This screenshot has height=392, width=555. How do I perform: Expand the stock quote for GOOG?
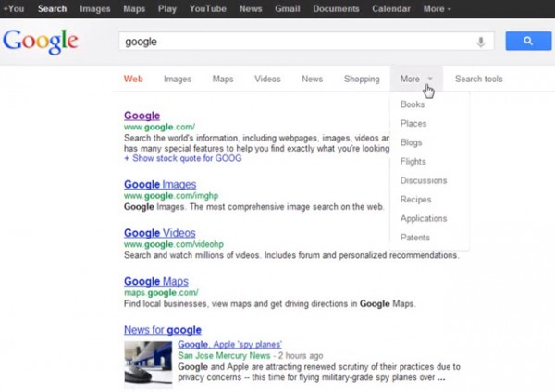[182, 158]
